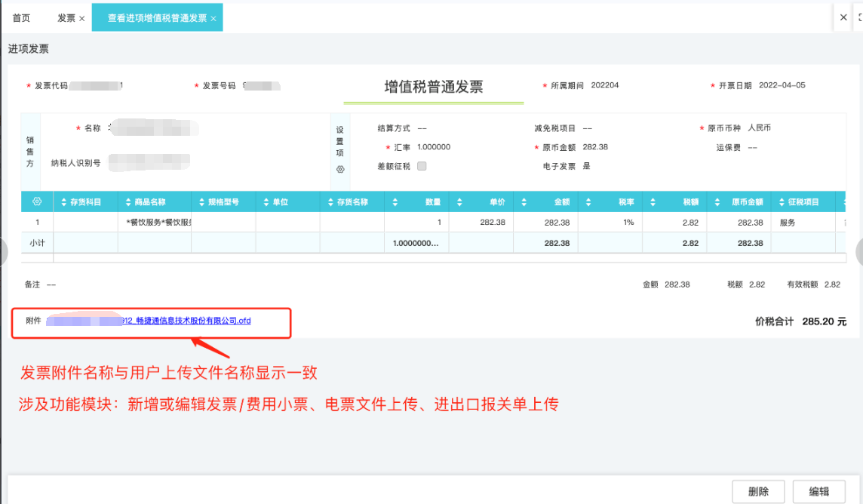Switch to the 发票 tab

[x=66, y=18]
